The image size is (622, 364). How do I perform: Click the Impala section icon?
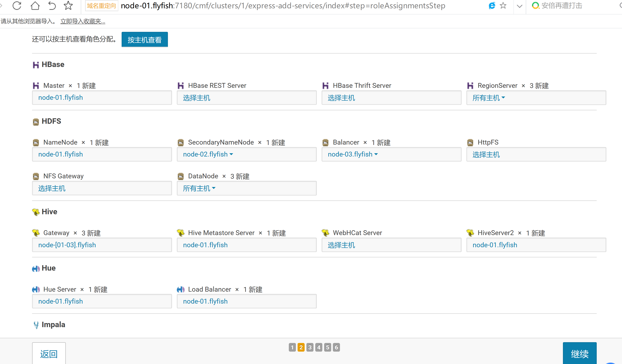coord(36,325)
